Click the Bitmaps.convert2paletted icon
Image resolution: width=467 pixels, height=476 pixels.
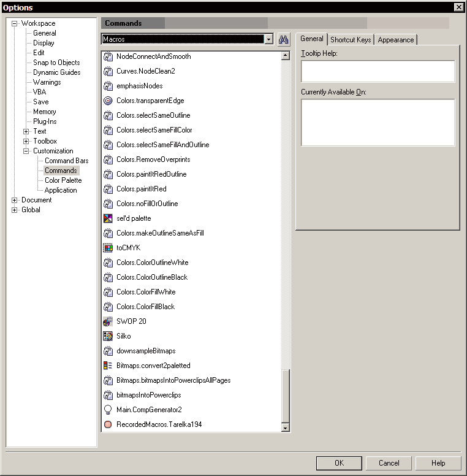click(x=108, y=366)
